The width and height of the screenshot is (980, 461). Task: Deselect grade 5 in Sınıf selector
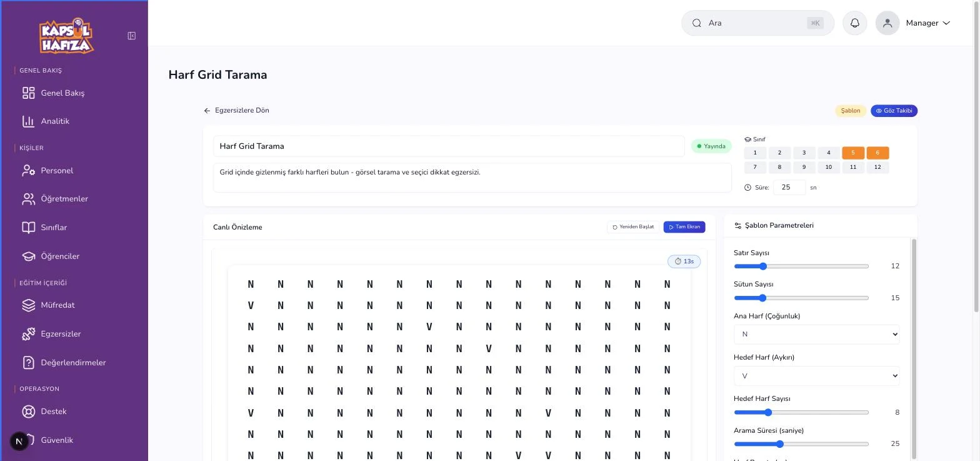pos(852,153)
